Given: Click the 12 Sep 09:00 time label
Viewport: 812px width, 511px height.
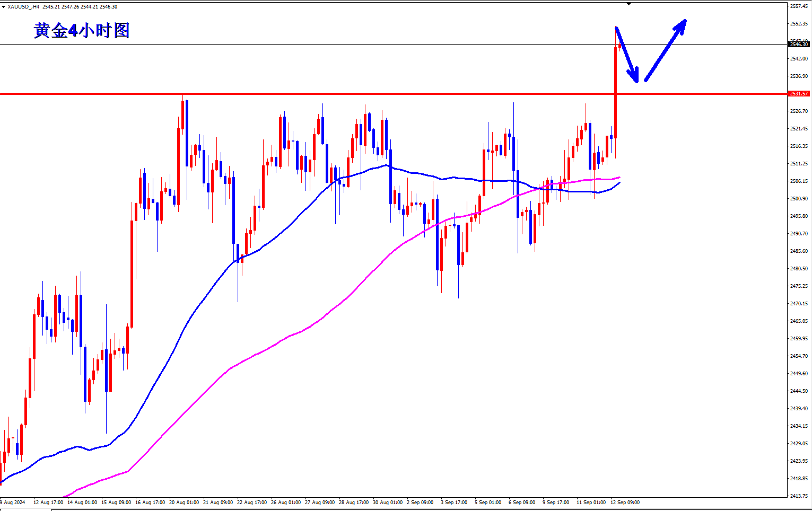Looking at the screenshot, I should click(625, 503).
